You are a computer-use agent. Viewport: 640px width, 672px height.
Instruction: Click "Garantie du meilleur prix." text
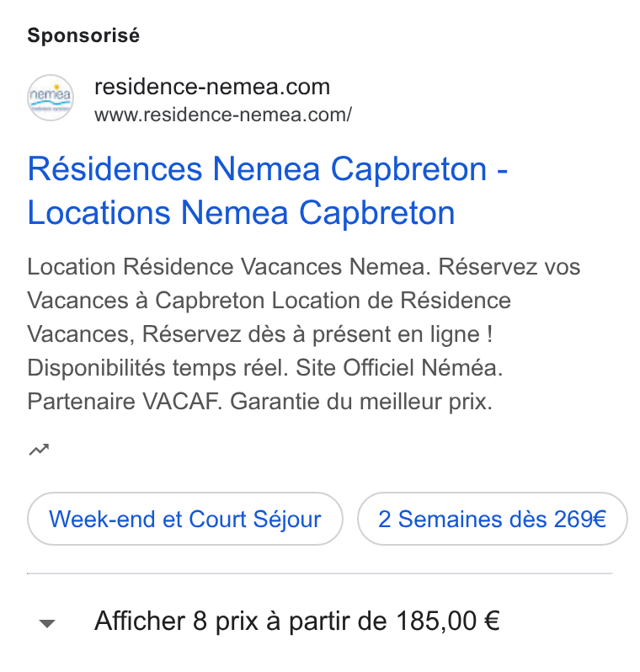[361, 402]
